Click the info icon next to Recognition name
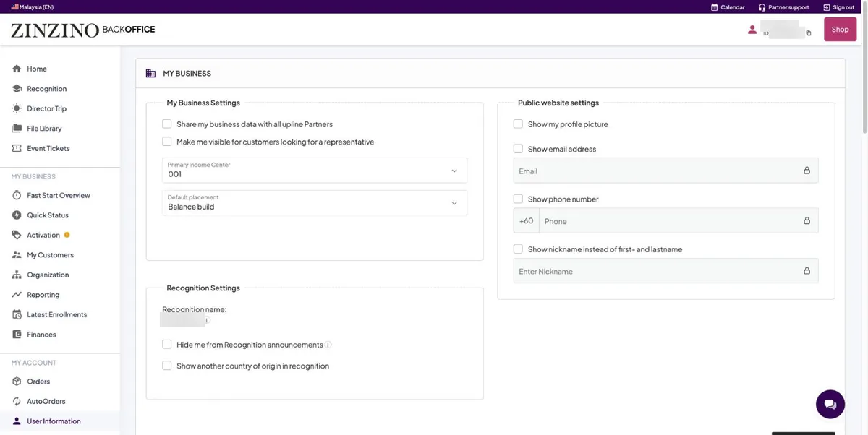 (x=207, y=320)
